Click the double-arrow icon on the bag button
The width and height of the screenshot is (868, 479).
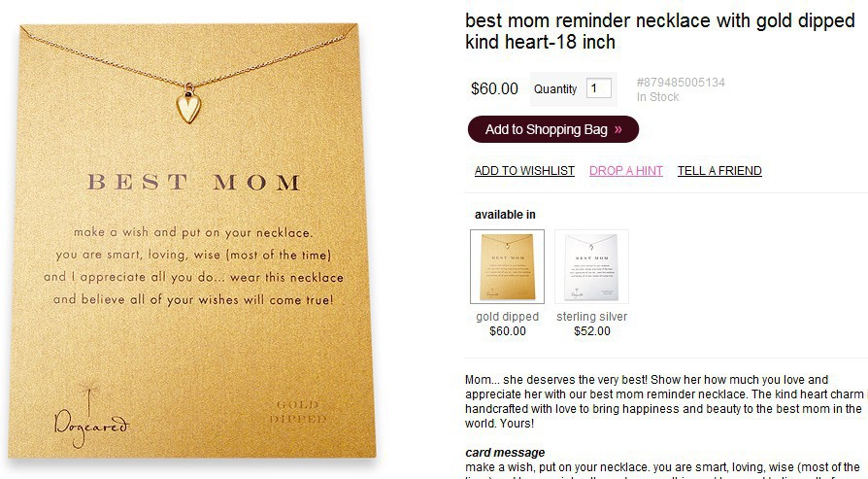point(618,129)
